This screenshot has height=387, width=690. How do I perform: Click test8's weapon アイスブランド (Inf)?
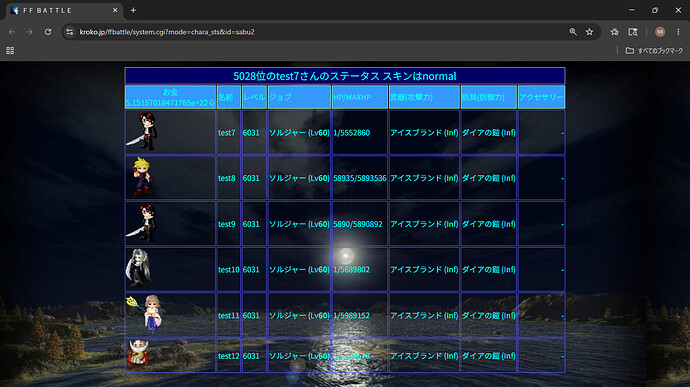424,178
